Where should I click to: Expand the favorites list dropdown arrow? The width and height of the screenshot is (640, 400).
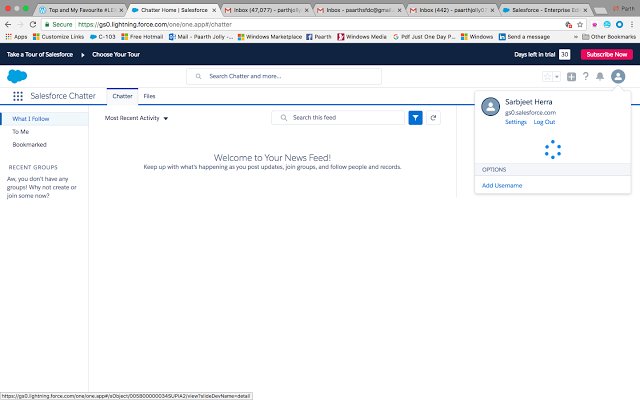point(557,76)
